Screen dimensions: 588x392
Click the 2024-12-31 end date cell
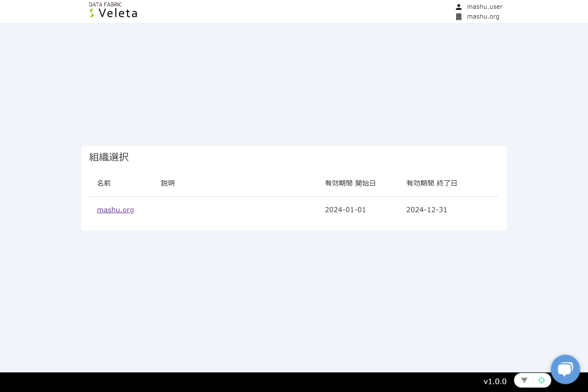click(427, 210)
